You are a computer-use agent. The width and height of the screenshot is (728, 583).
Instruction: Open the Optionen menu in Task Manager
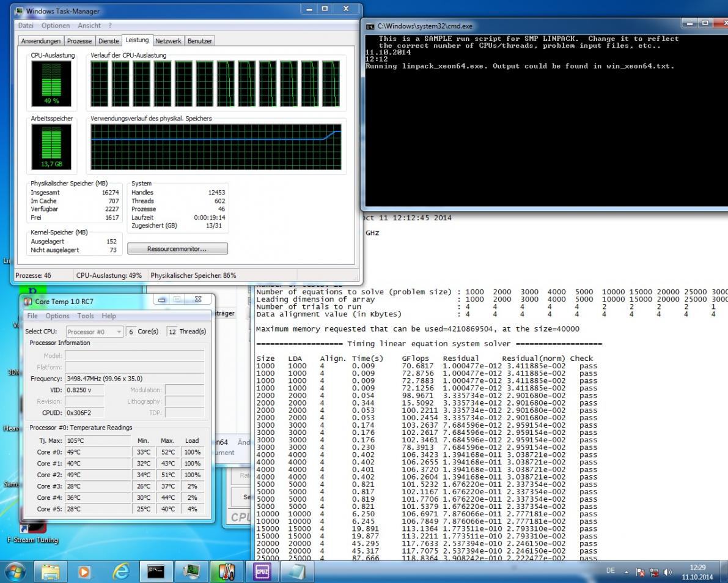coord(56,26)
